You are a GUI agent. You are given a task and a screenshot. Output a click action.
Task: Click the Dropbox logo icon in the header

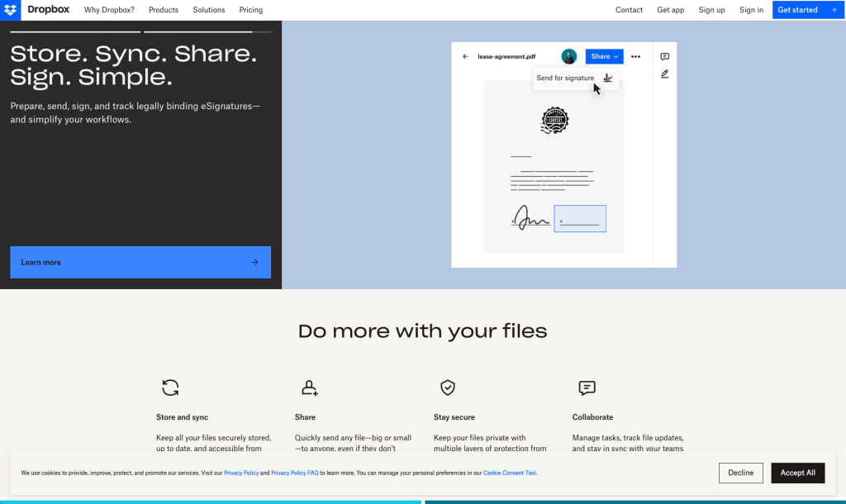pos(10,10)
